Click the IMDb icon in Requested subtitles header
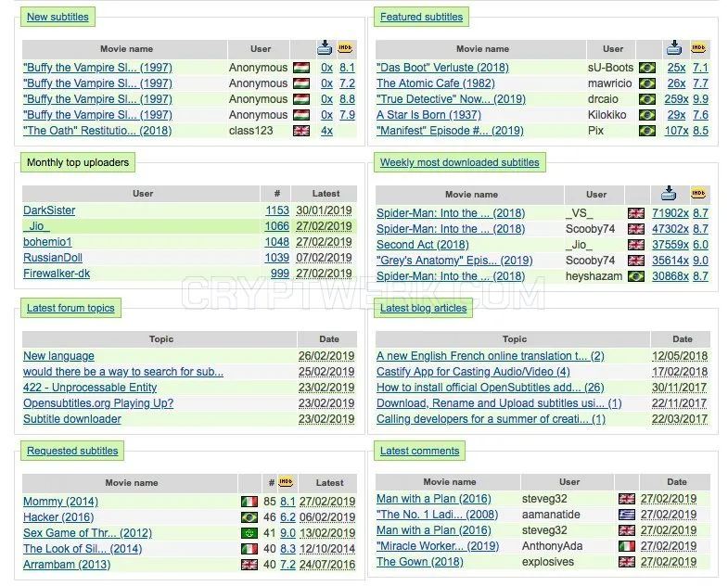 286,482
